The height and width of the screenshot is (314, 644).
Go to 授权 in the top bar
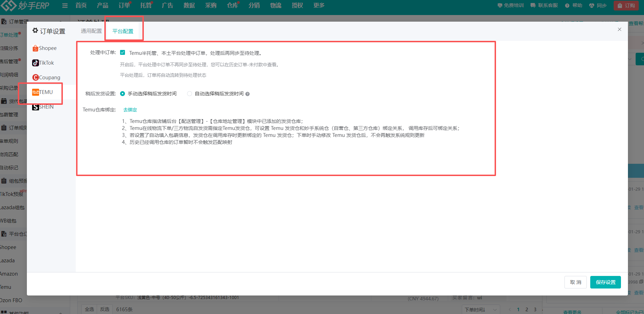[297, 6]
